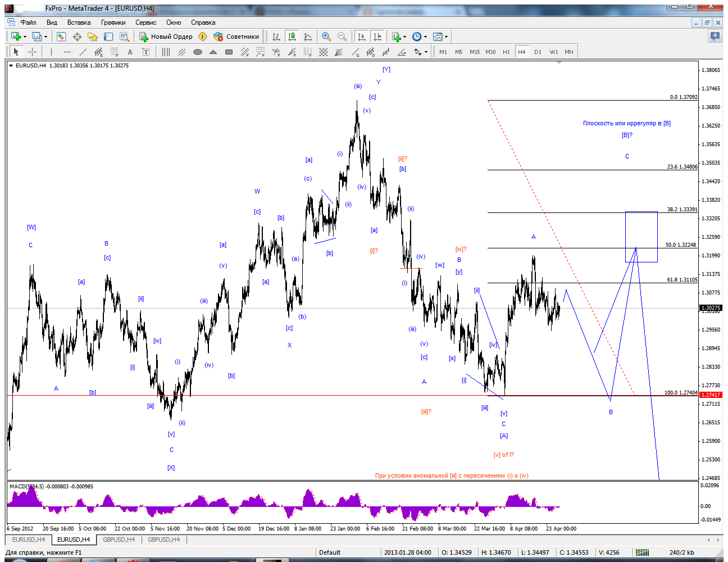Expand indicators dropdown arrow
The image size is (728, 562).
[x=405, y=37]
